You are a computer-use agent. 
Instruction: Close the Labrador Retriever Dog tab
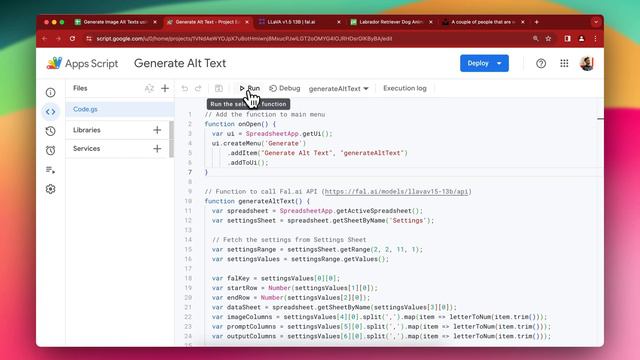tap(431, 22)
